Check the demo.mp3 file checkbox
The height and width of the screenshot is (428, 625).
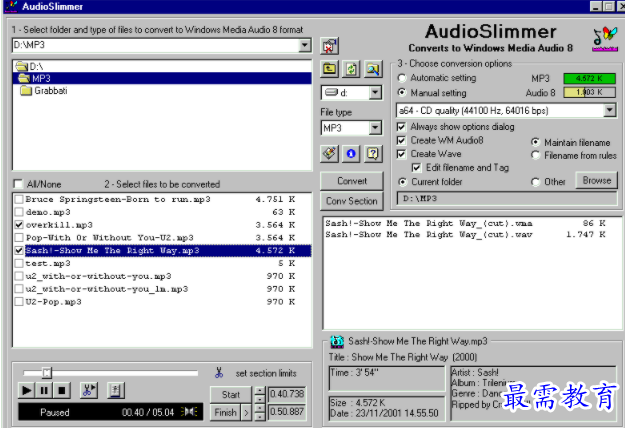(x=18, y=212)
